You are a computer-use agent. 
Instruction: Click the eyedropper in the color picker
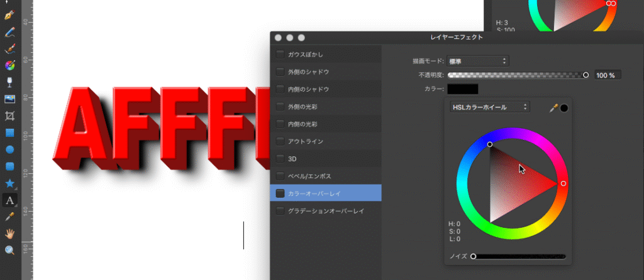(553, 108)
